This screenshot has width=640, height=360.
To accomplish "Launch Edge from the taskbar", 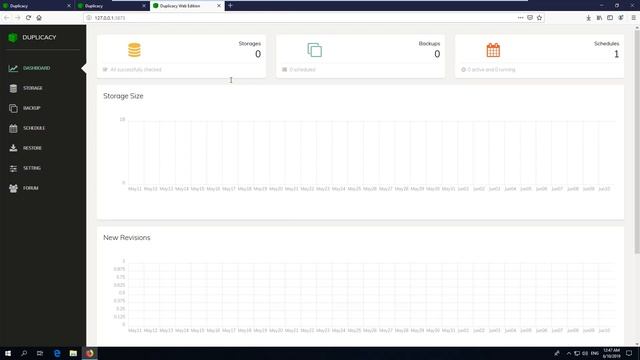I will [x=57, y=353].
